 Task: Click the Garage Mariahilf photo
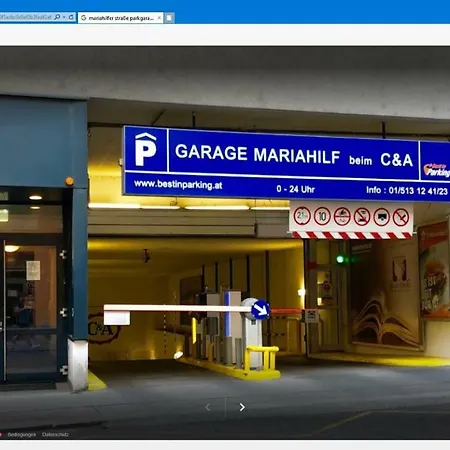(225, 243)
